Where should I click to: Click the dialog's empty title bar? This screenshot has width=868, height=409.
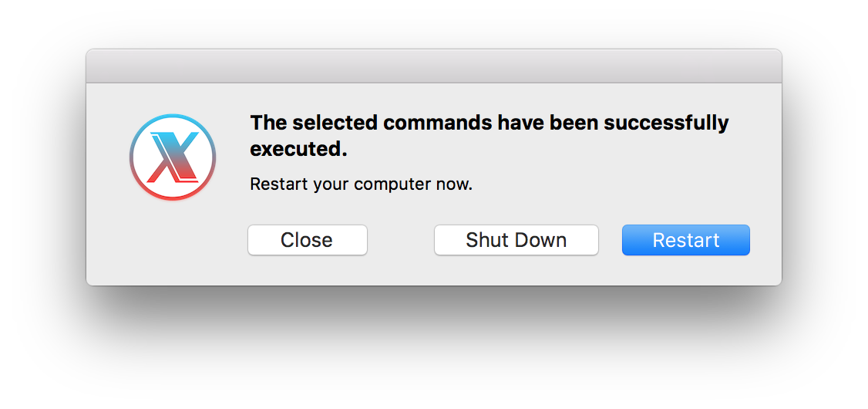[434, 66]
